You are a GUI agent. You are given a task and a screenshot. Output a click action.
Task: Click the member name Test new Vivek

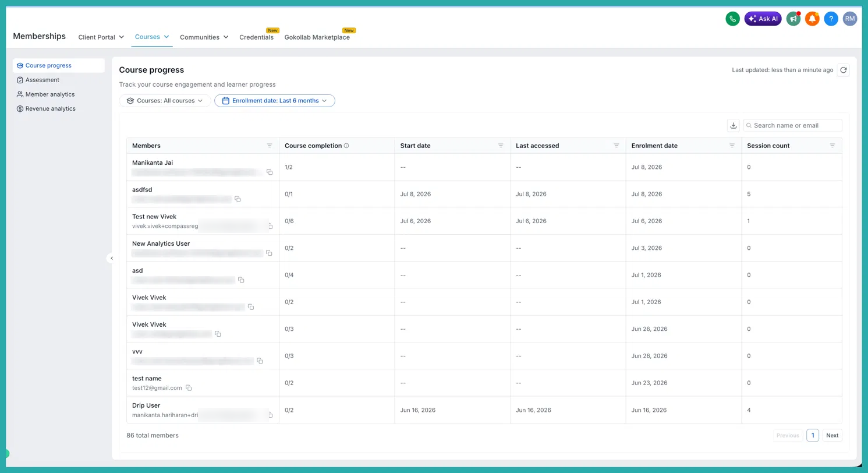(x=154, y=217)
